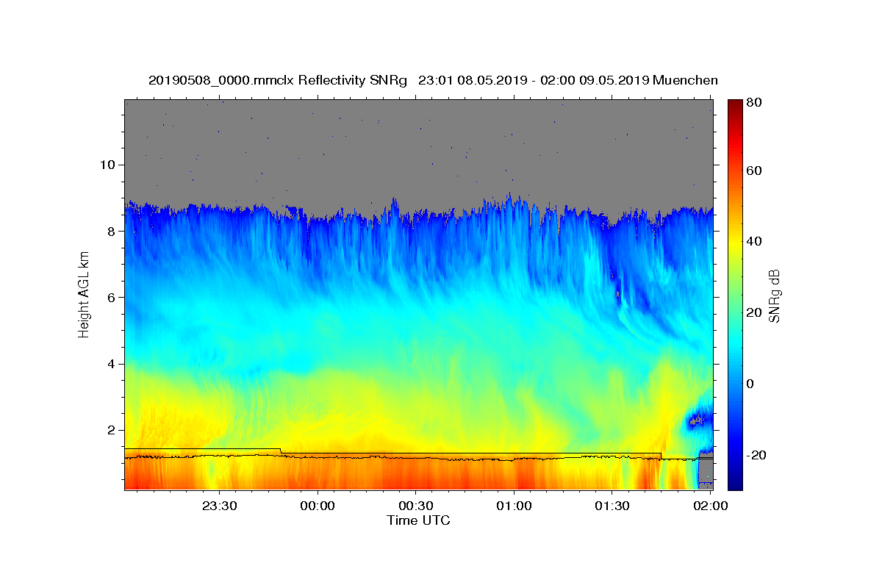The image size is (882, 588).
Task: Click the colorbar value 20
Action: 753,312
